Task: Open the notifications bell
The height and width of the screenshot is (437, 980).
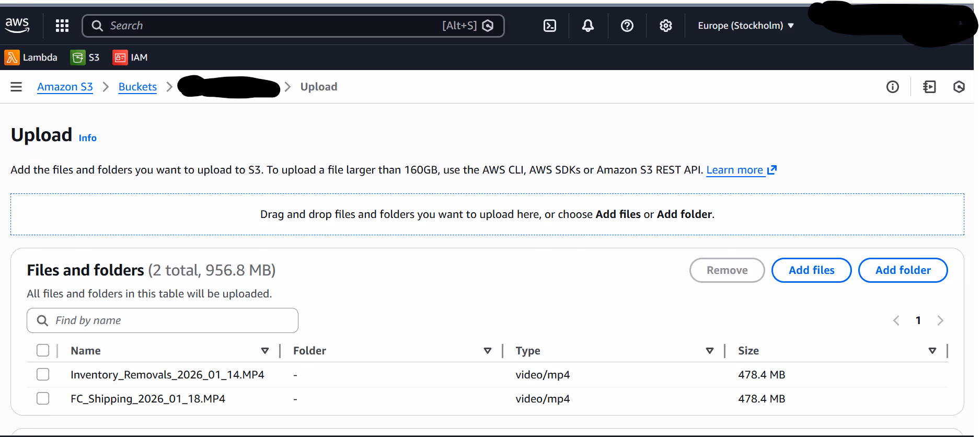Action: 588,26
